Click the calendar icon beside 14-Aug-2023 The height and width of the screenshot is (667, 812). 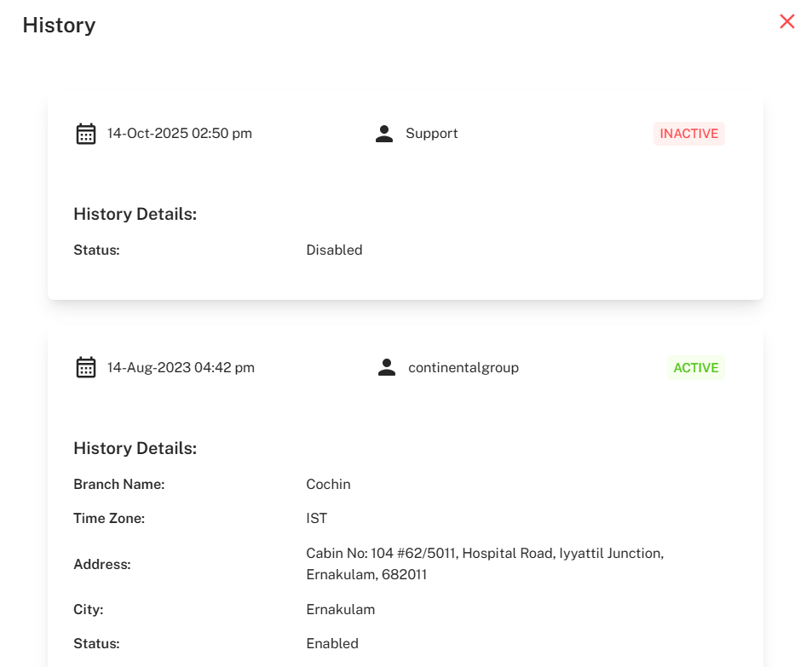click(x=86, y=368)
